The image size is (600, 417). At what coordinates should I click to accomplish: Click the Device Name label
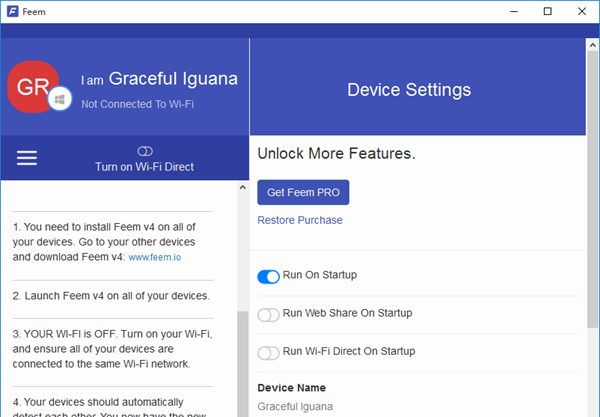(x=292, y=388)
